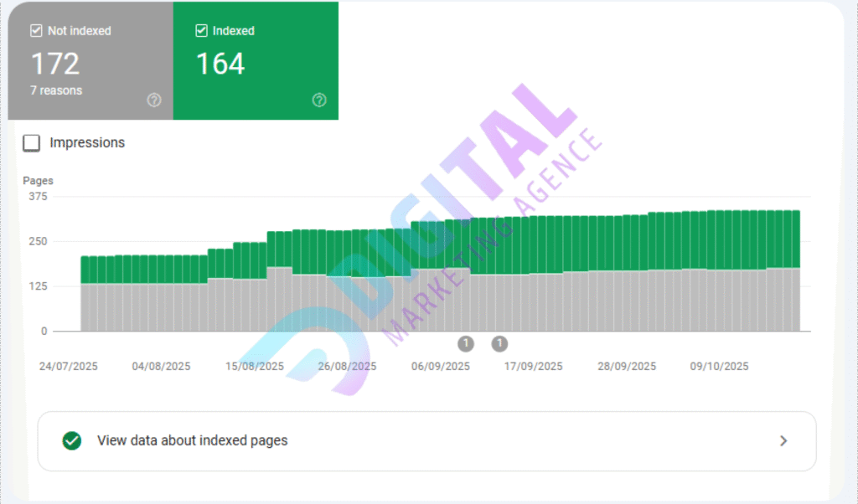
Task: Select the Indexed tab card
Action: click(x=253, y=60)
